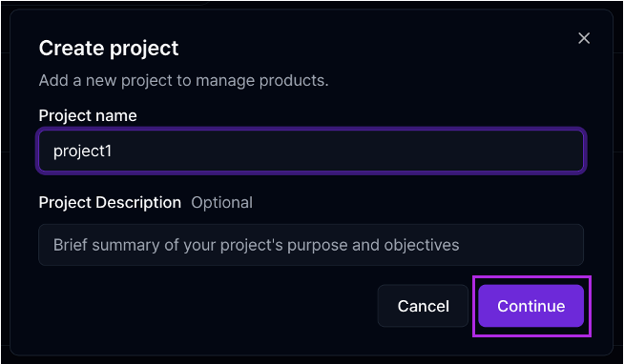Click the 'Add a new project' subtitle
Screen dimensions: 624x364
[183, 81]
